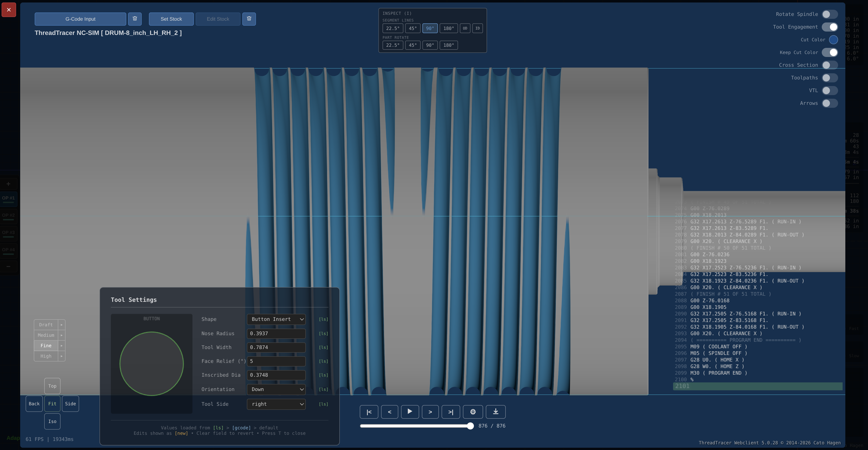
Task: Open the Tool Side dropdown showing right
Action: [x=276, y=404]
